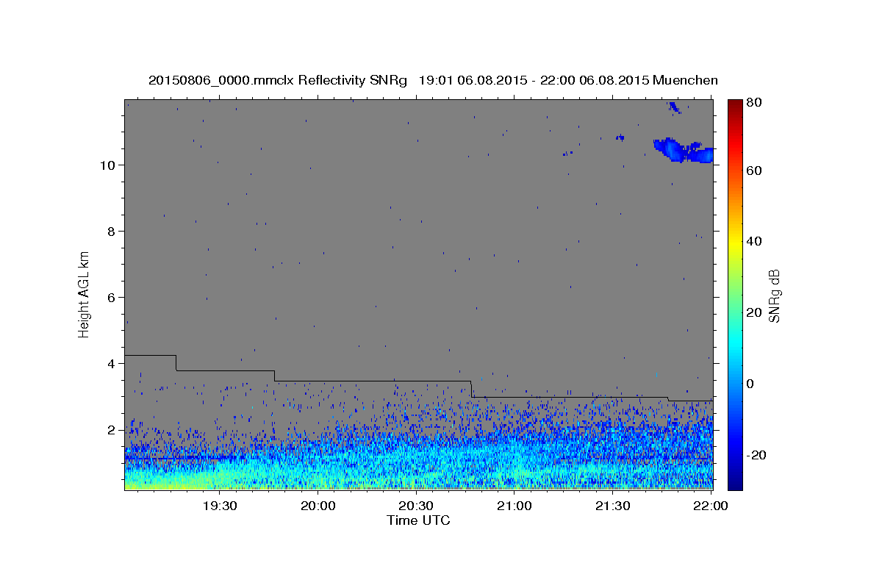Click the dark blue bottom of the colorbar
Viewport: 882px width, 588px height.
click(735, 482)
